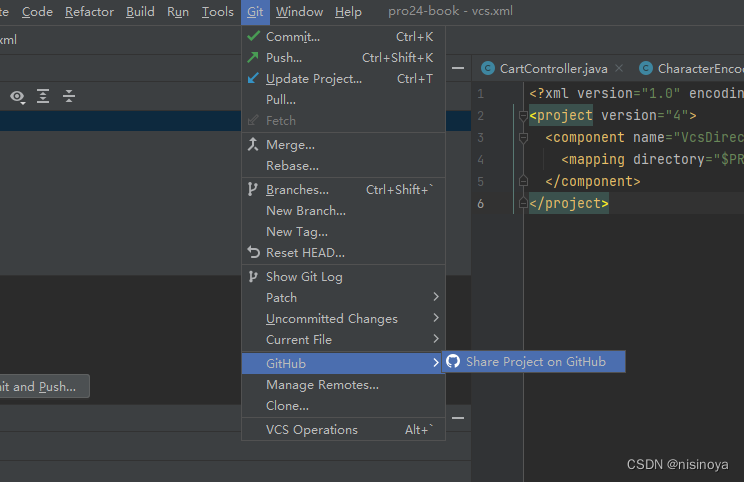Choose Update Project... from the Git menu

344,78
